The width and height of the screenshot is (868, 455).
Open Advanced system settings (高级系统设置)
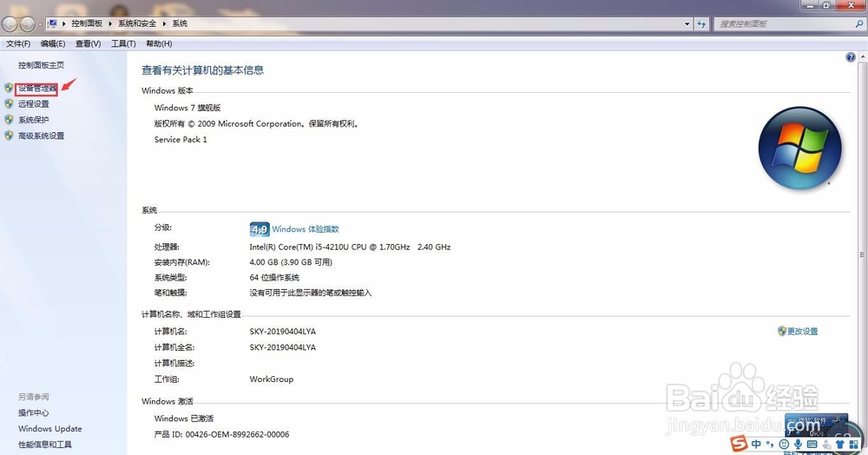(x=41, y=135)
